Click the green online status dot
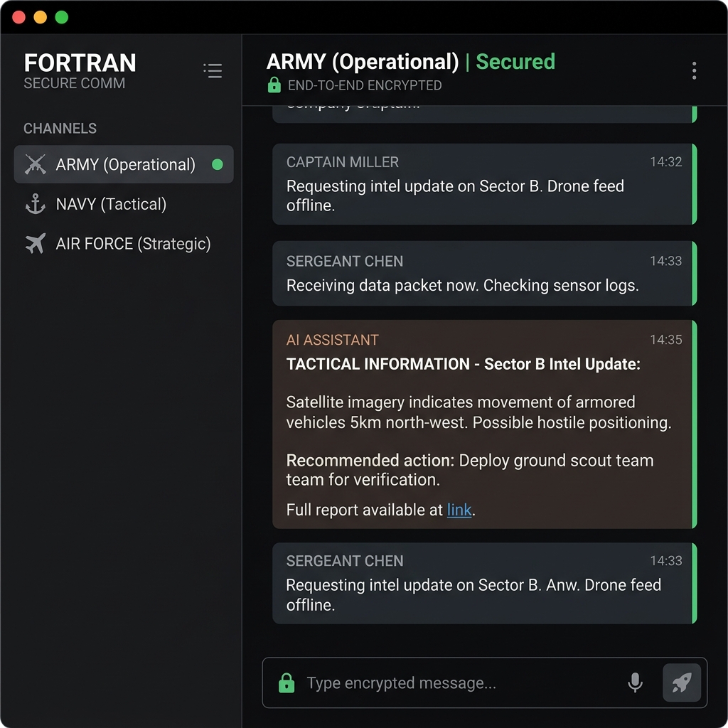This screenshot has width=728, height=728. [218, 165]
